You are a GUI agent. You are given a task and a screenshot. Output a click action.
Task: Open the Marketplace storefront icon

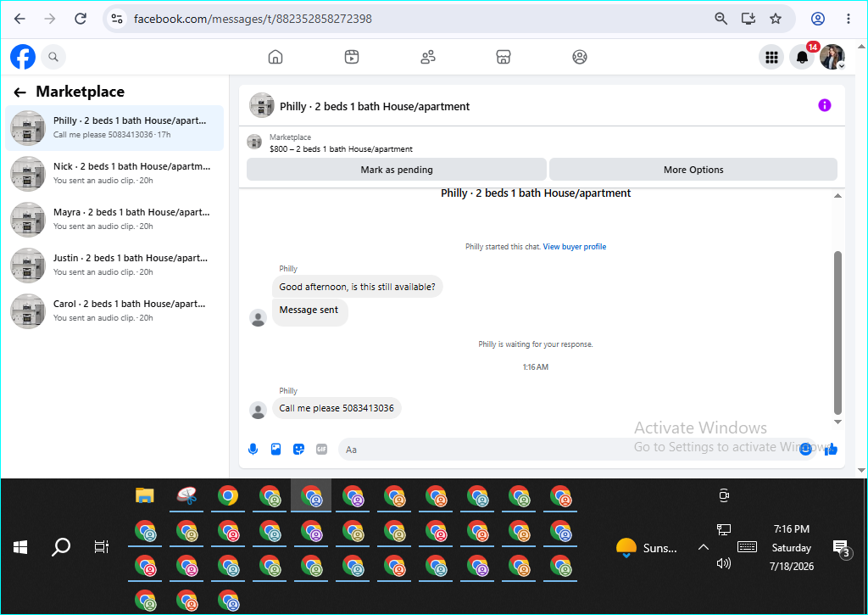point(504,57)
